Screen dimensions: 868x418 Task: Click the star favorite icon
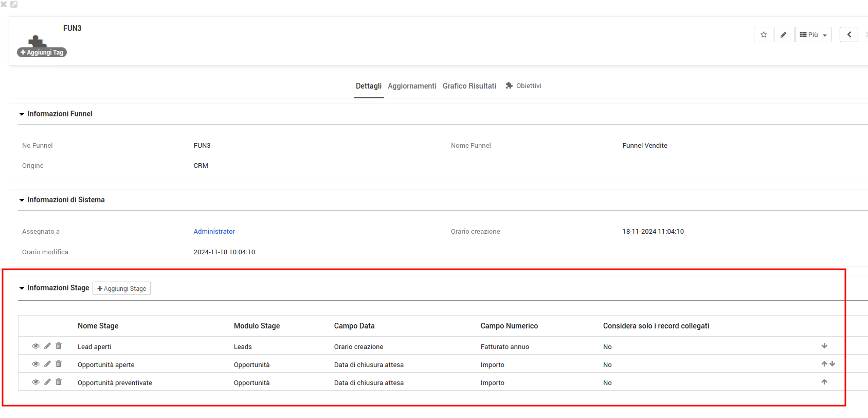click(764, 34)
